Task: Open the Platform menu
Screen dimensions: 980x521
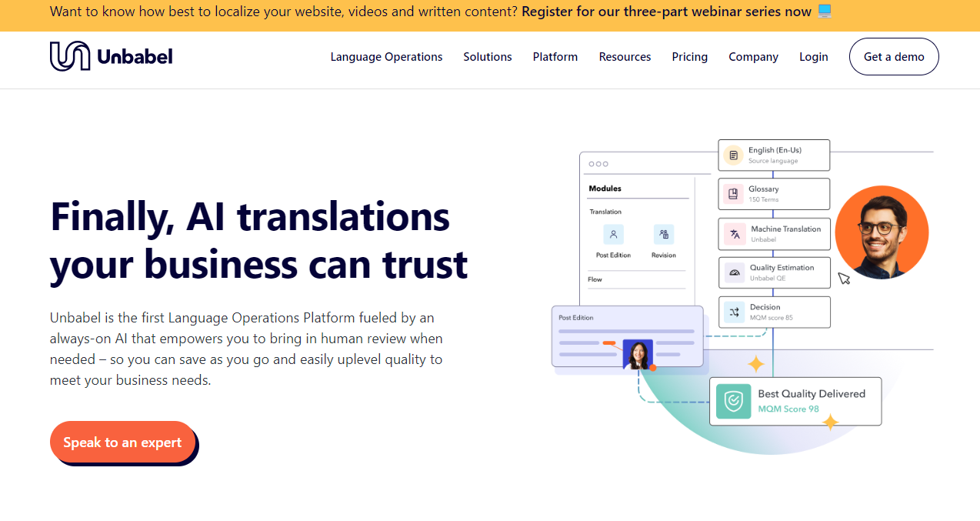Action: [555, 57]
